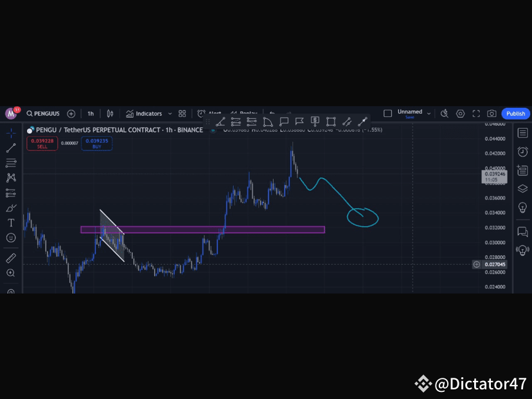The width and height of the screenshot is (532, 399).
Task: Select the crosshair cursor tool
Action: [x=11, y=133]
